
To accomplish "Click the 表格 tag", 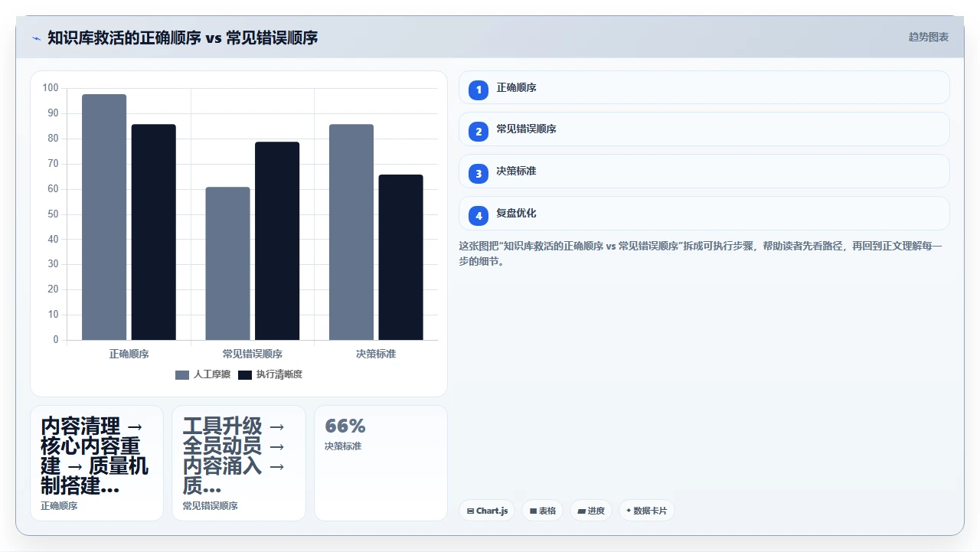I will (543, 511).
